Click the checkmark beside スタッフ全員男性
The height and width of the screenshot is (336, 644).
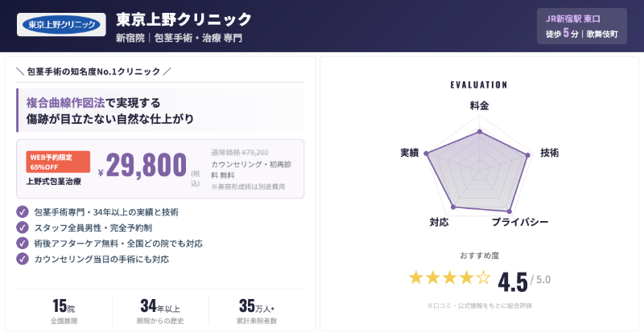23,227
